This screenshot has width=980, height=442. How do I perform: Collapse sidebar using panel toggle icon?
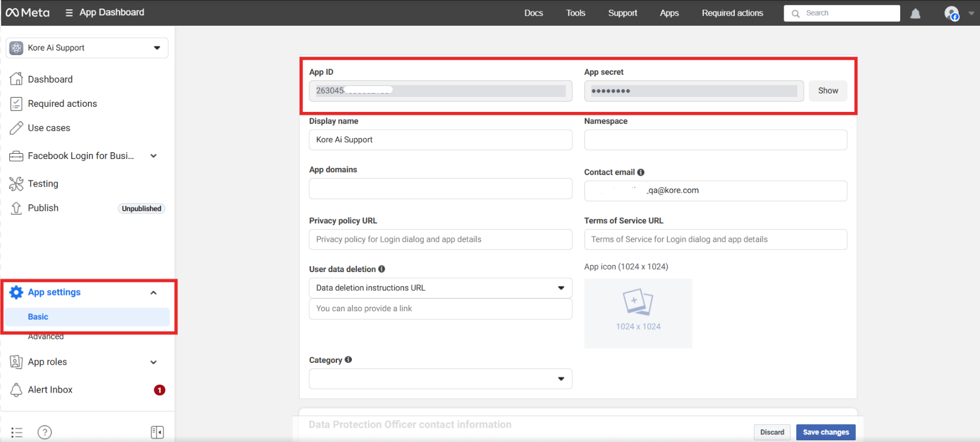click(157, 432)
